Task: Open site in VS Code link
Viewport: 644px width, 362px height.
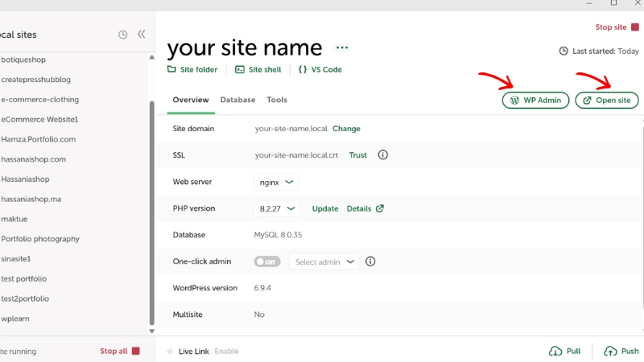Action: [327, 70]
